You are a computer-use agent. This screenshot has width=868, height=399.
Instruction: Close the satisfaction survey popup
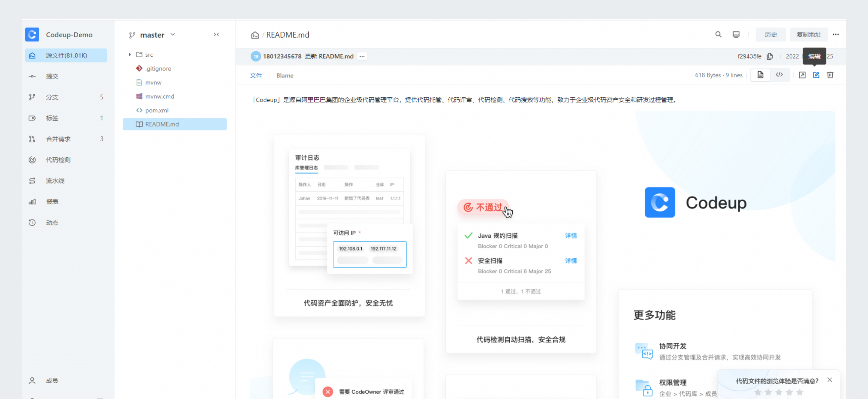click(x=829, y=380)
